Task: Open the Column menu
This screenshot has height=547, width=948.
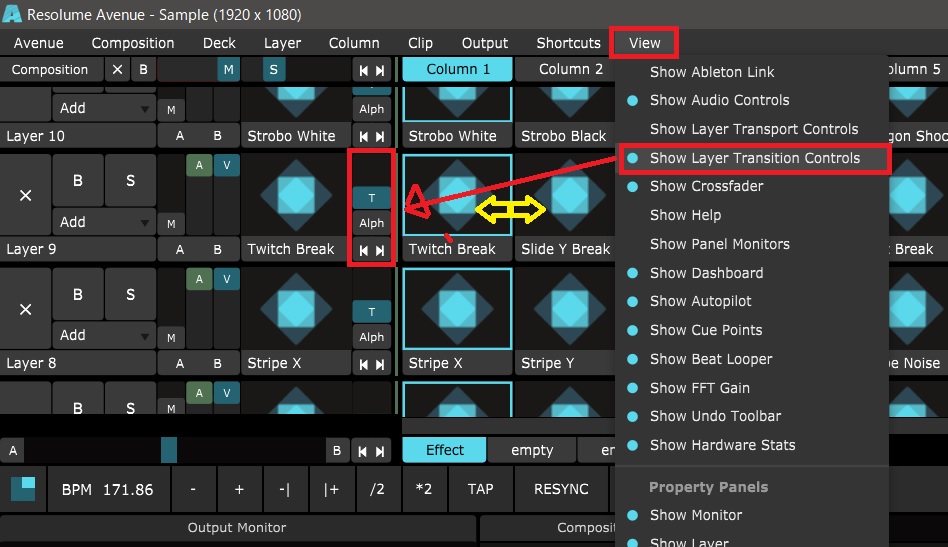Action: (x=354, y=43)
